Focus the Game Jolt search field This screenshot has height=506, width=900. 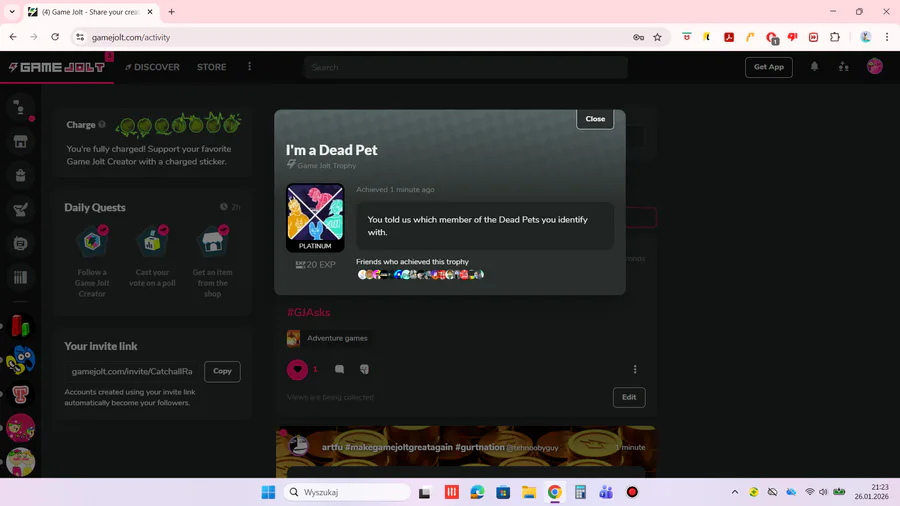(465, 67)
